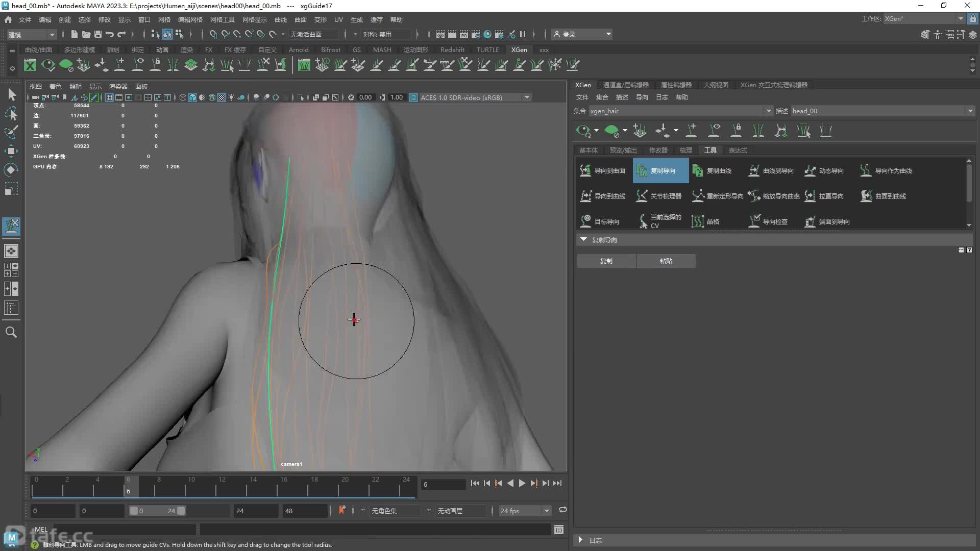Open the 关节梳理器 tool
Viewport: 980px width, 551px height.
coord(658,196)
